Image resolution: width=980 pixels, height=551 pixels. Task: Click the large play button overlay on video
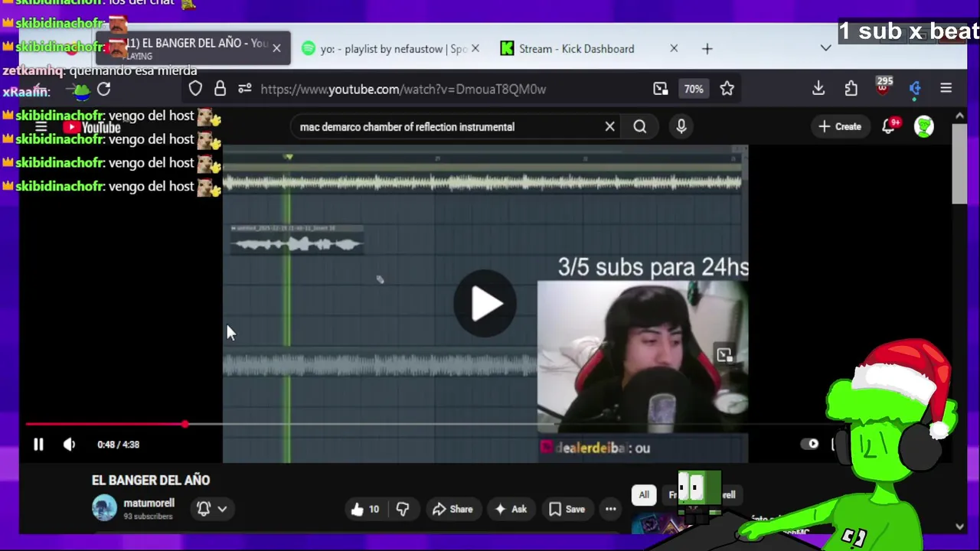pos(485,303)
